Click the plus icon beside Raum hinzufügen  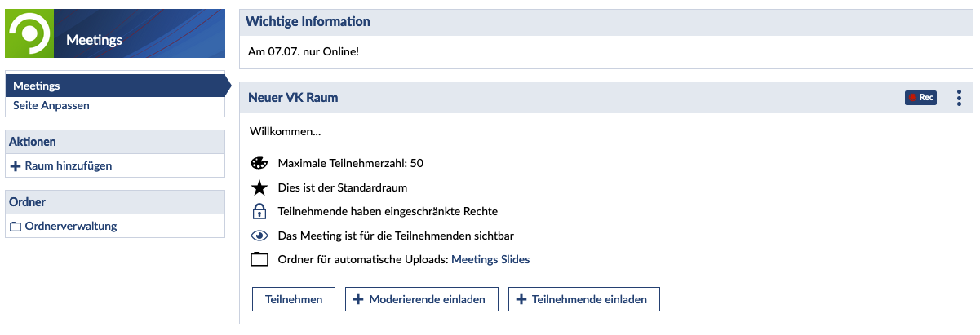pos(16,165)
